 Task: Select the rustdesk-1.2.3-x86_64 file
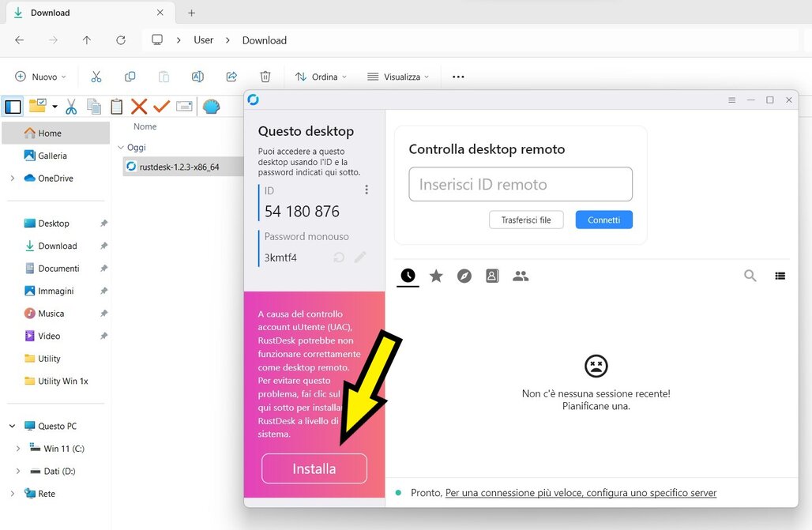click(x=179, y=167)
